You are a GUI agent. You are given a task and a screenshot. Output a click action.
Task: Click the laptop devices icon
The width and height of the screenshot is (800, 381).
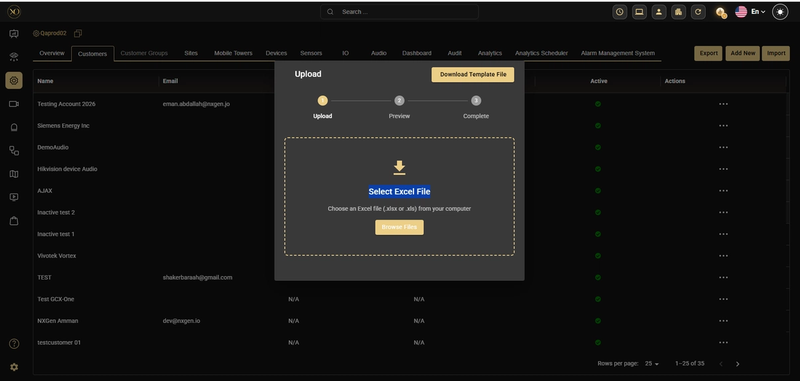pyautogui.click(x=639, y=12)
